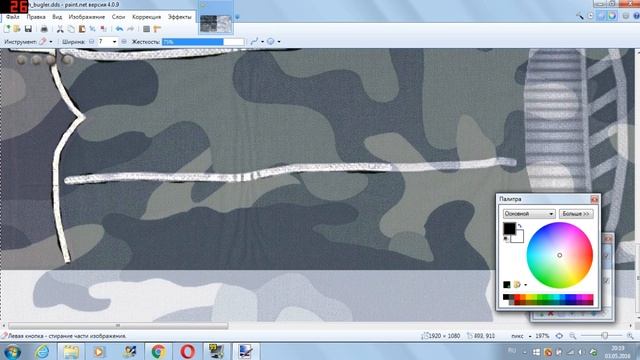Adjust the zoom slider in status bar
The width and height of the screenshot is (640, 360).
[x=604, y=336]
